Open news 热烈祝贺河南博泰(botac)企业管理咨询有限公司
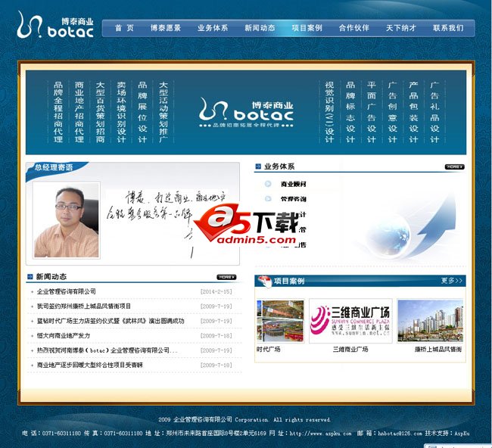This screenshot has height=448, width=492. (x=107, y=350)
